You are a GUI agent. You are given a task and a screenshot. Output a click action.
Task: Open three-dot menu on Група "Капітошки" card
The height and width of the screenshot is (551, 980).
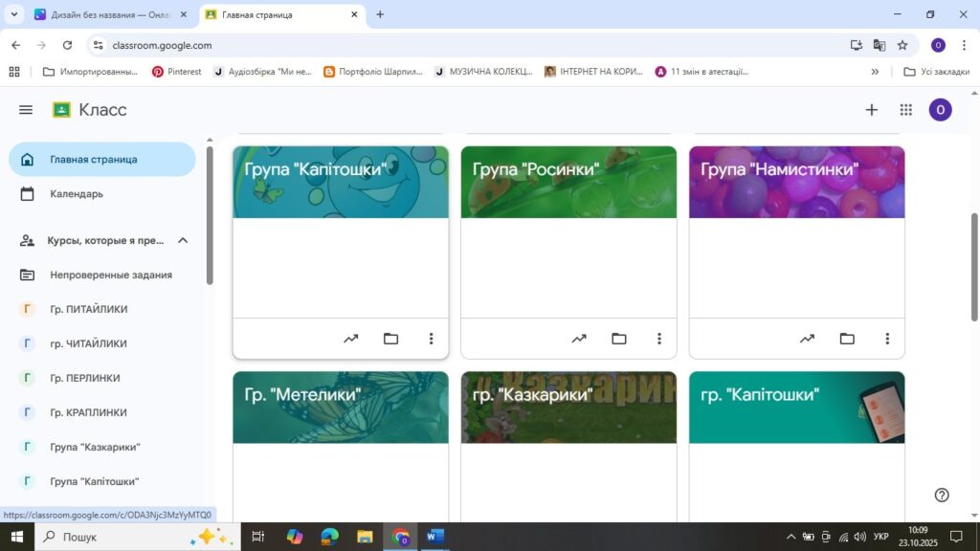click(431, 339)
